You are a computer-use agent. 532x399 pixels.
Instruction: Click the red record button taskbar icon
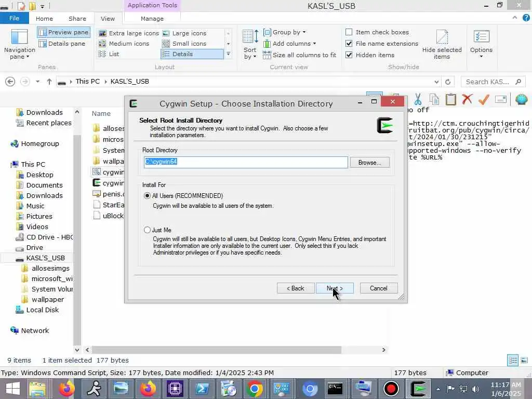click(x=391, y=389)
